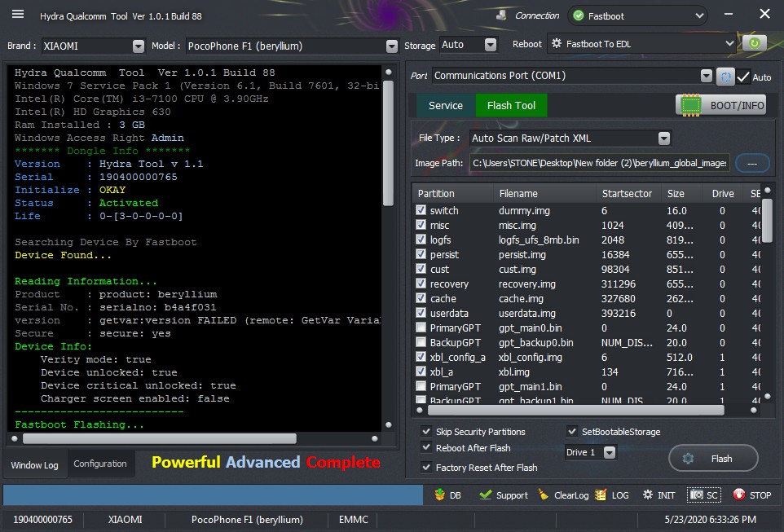The height and width of the screenshot is (532, 784).
Task: Click the red STOP button
Action: [x=752, y=495]
